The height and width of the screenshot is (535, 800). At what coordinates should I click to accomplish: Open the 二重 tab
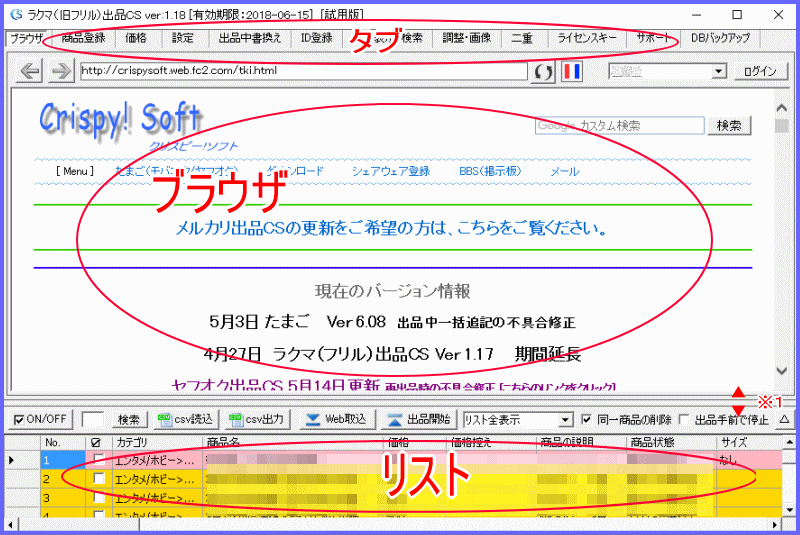[522, 38]
